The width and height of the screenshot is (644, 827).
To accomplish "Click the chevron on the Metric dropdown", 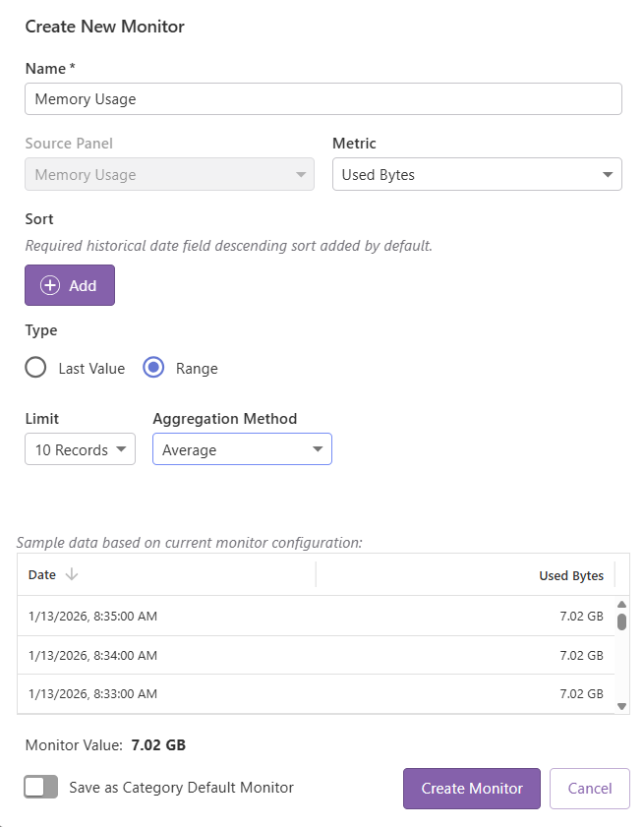I will 610,174.
